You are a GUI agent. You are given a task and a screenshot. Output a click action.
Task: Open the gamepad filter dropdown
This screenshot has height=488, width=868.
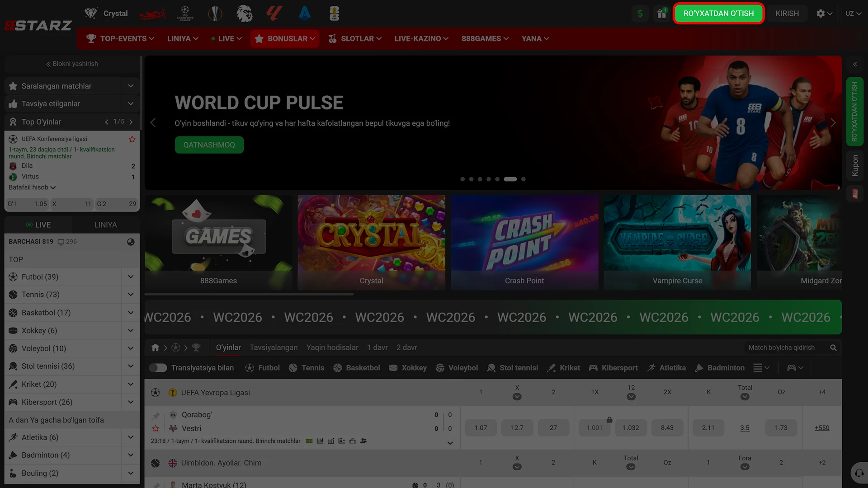coord(795,368)
